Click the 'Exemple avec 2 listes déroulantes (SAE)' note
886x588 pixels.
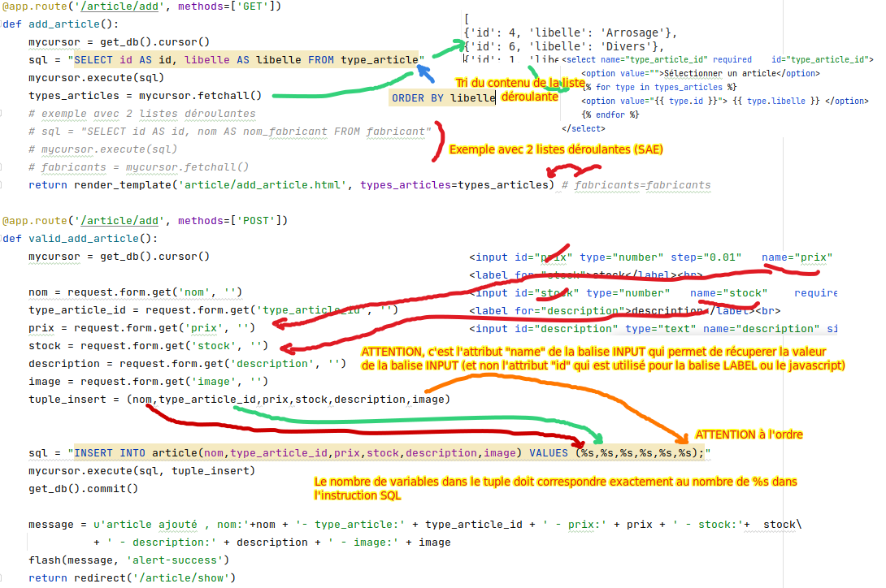556,149
